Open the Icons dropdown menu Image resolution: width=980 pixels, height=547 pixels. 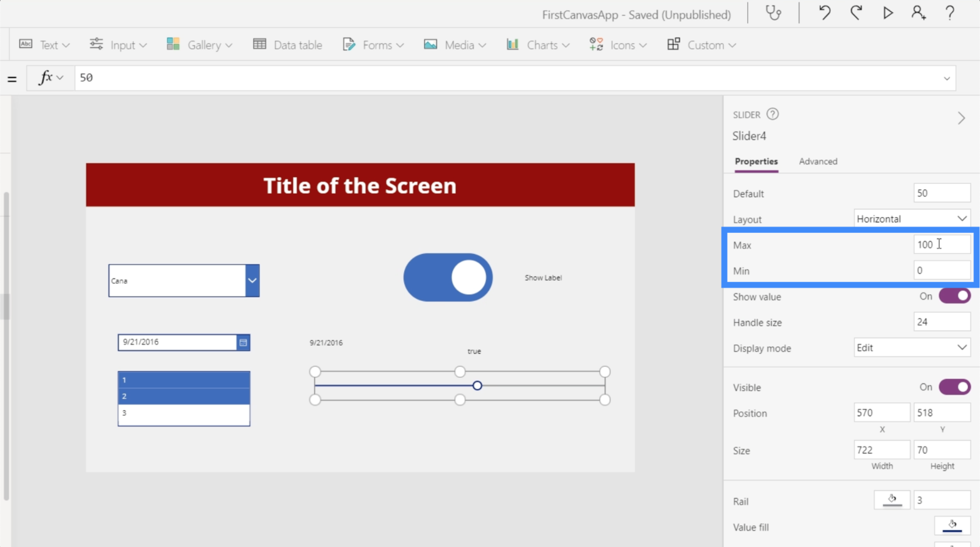(643, 45)
